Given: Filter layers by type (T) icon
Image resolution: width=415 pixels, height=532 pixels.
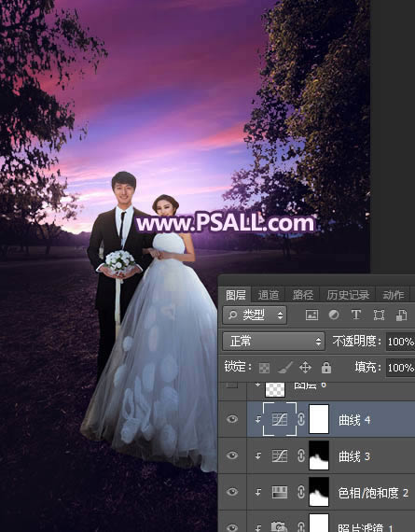Looking at the screenshot, I should point(356,315).
